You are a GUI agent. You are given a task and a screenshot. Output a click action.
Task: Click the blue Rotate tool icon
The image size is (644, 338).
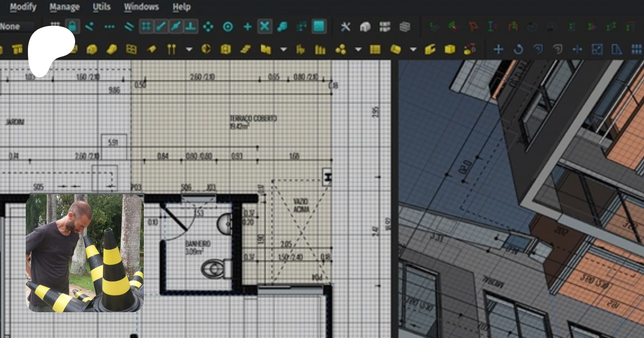coord(518,49)
